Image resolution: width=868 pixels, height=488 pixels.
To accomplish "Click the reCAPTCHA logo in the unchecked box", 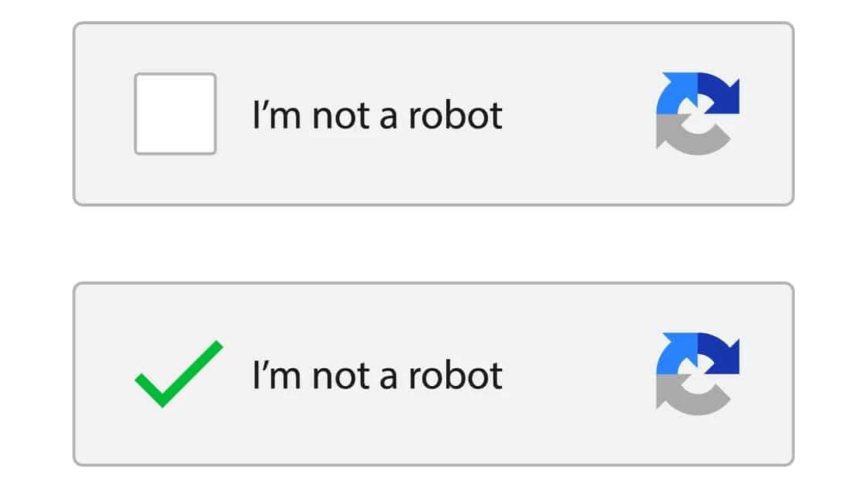I will tap(698, 112).
